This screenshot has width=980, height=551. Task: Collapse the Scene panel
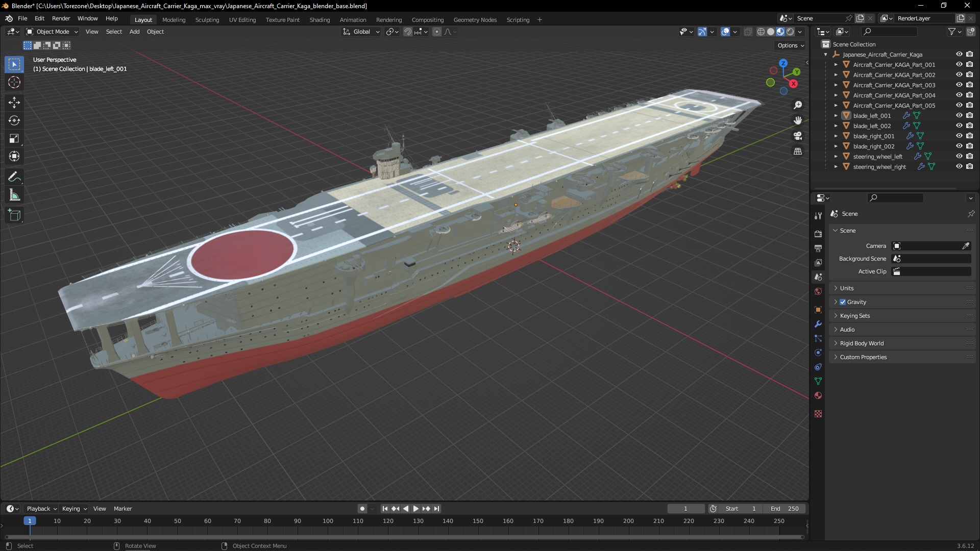[x=902, y=231]
